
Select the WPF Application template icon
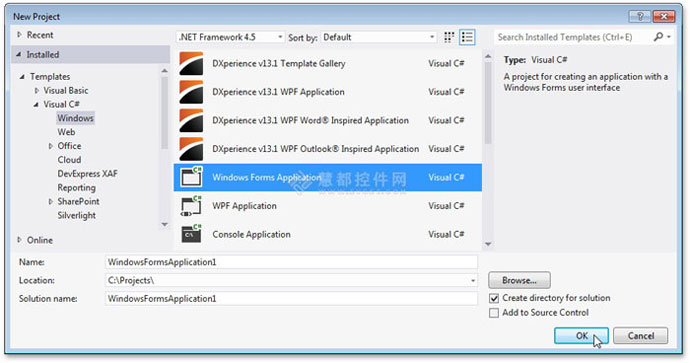pos(191,206)
